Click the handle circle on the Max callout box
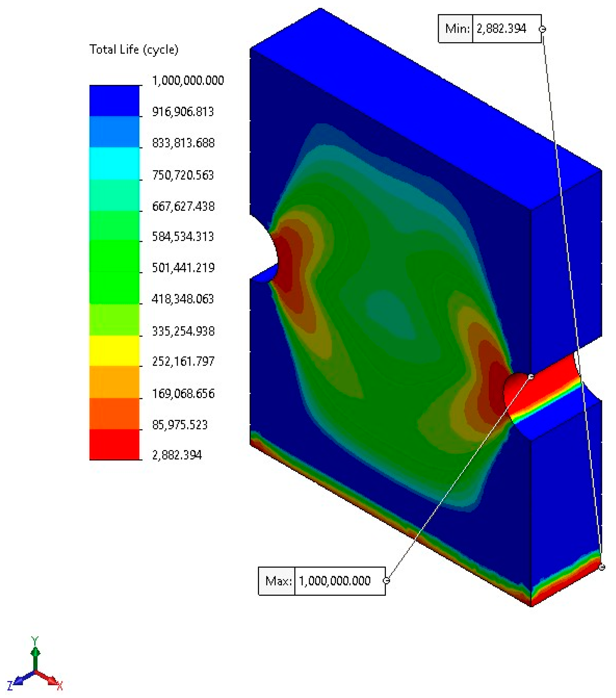616x698 pixels. tap(386, 581)
